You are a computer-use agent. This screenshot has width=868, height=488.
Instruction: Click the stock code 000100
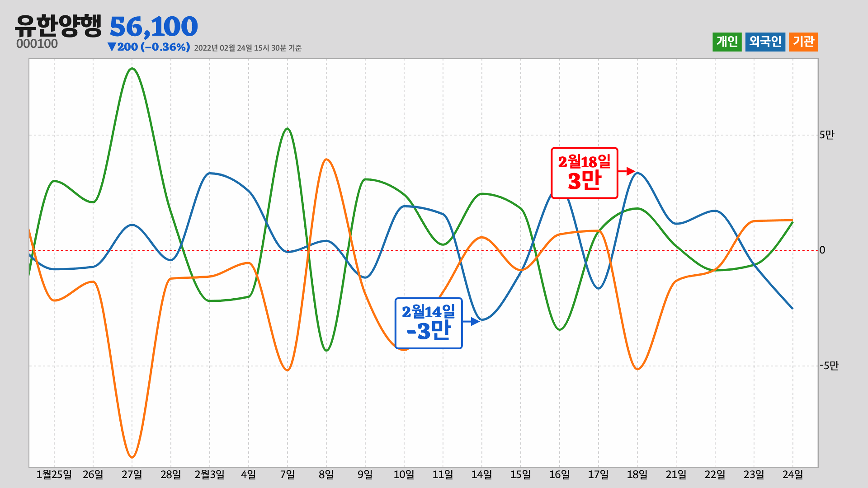[37, 44]
